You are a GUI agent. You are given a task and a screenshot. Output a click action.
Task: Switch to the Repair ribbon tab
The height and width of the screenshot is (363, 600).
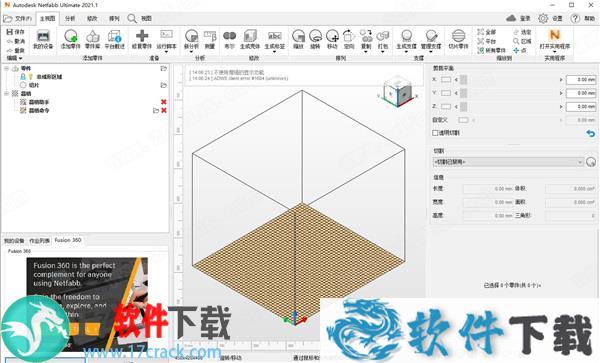click(x=92, y=18)
